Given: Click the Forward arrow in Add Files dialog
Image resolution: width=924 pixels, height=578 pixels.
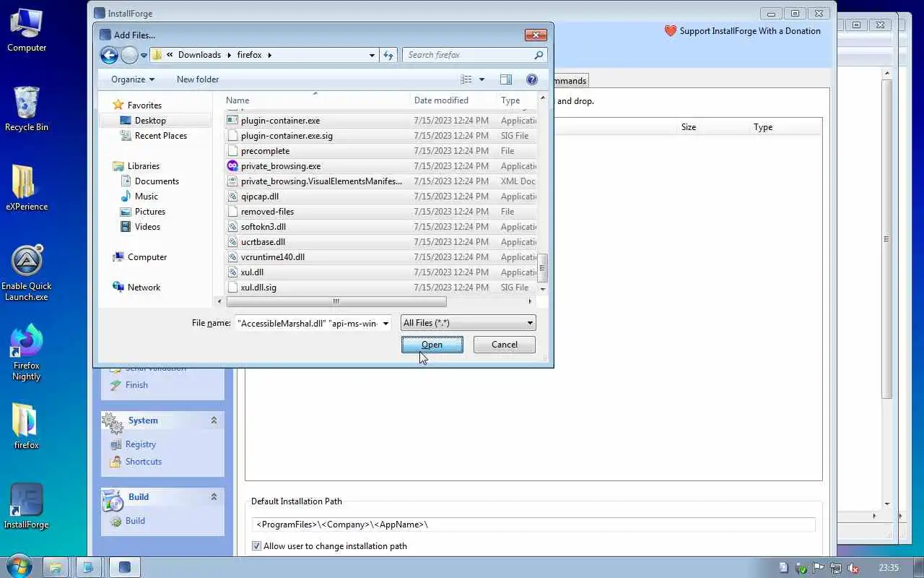Looking at the screenshot, I should (x=129, y=55).
